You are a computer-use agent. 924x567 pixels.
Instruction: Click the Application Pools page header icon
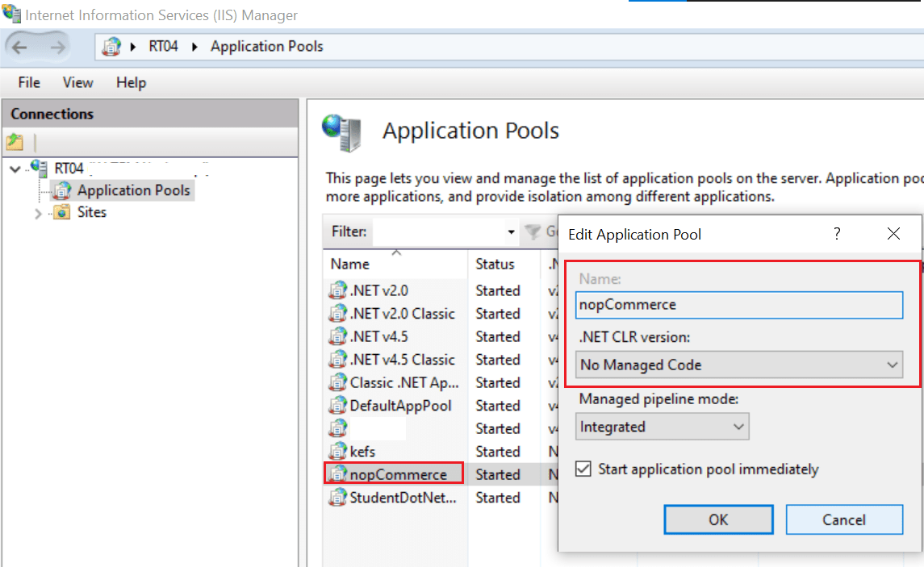pyautogui.click(x=342, y=132)
